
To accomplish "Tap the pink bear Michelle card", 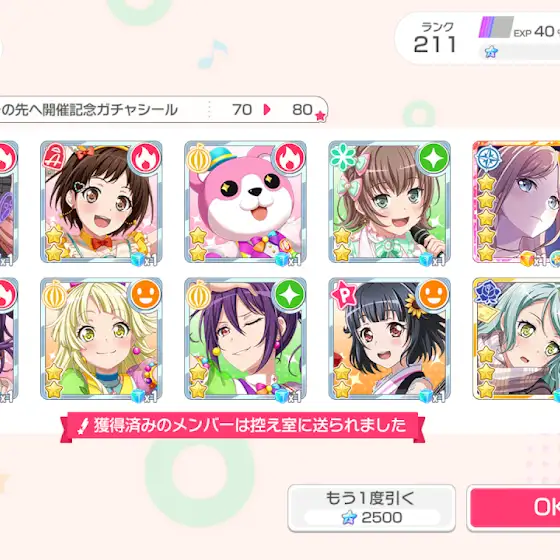I will (x=245, y=202).
